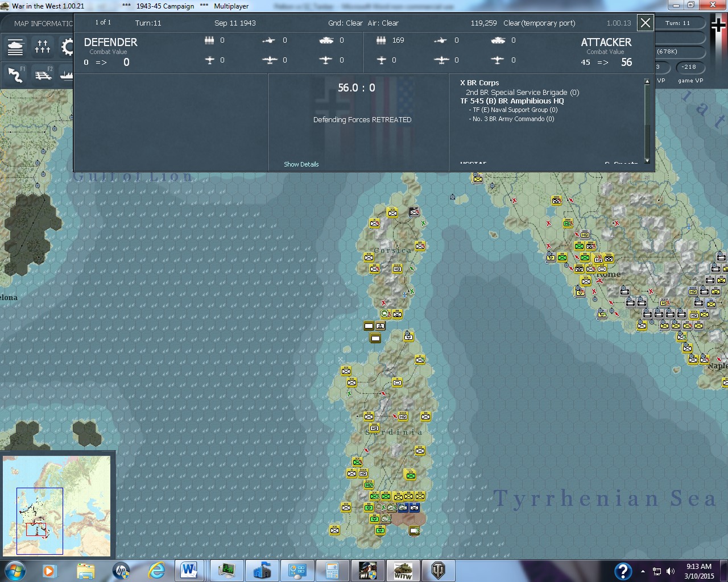
Task: Select the HQ counter in central Sardinia
Action: coord(403,417)
